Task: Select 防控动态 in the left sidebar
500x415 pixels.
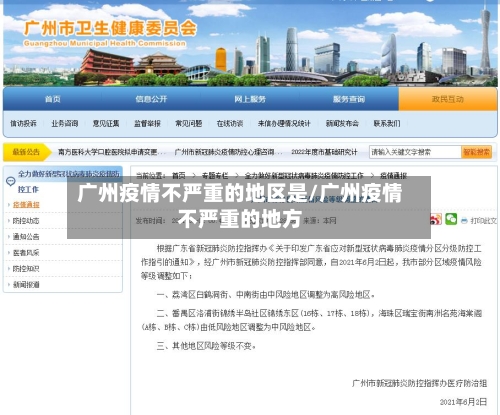Action: point(26,221)
